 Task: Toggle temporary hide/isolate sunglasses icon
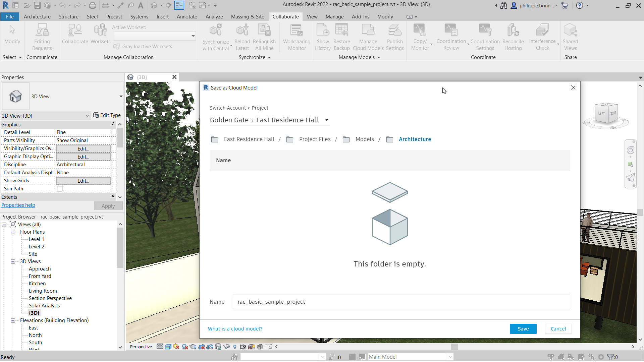(226, 347)
